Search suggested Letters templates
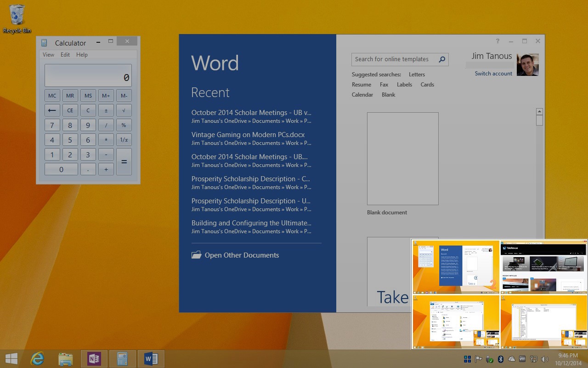588x368 pixels. point(416,74)
